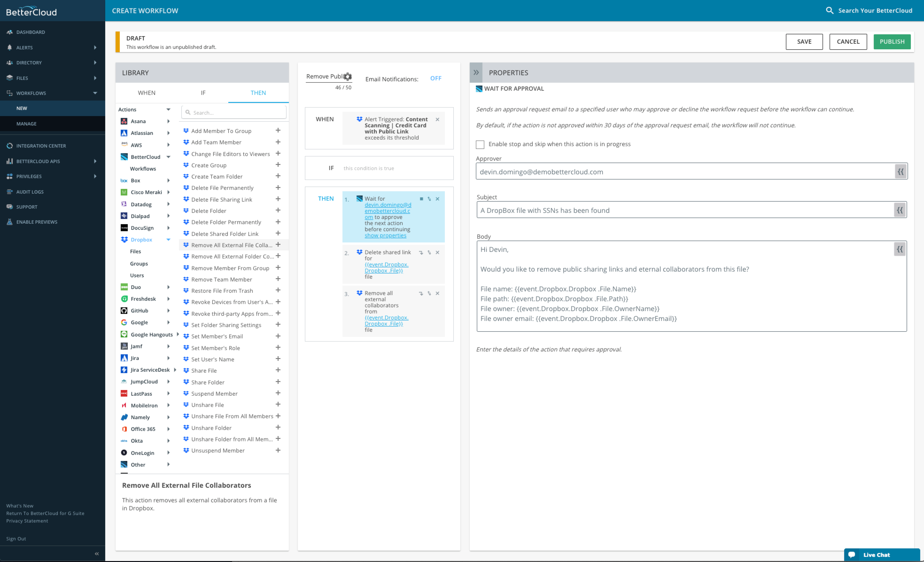Screen dimensions: 924x562
Task: Click the search magnifier icon in header
Action: click(830, 10)
